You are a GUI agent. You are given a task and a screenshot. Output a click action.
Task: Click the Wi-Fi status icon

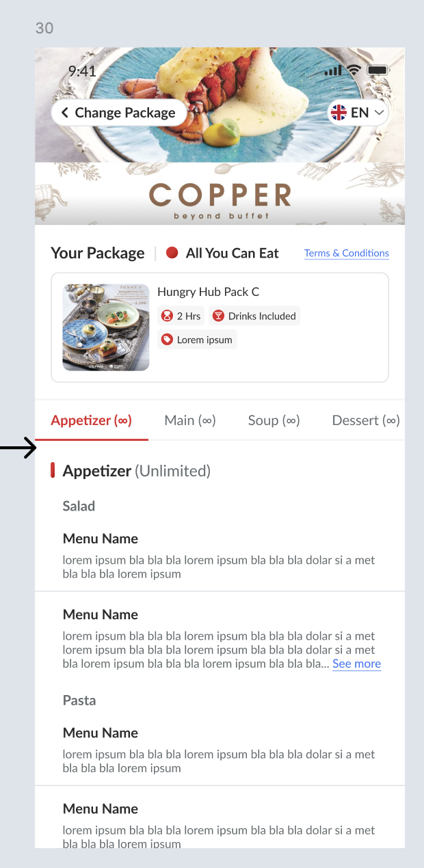354,70
